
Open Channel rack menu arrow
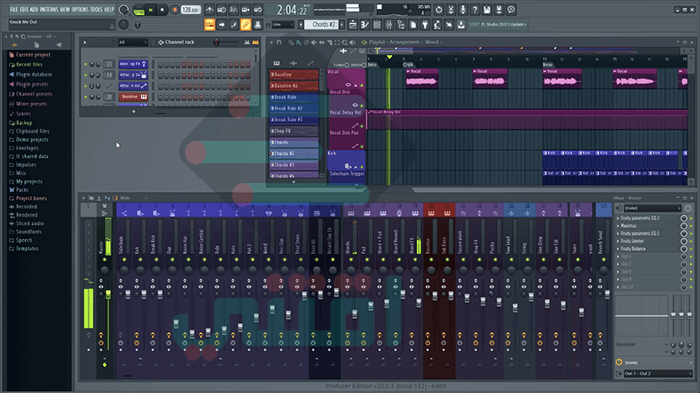pos(85,42)
